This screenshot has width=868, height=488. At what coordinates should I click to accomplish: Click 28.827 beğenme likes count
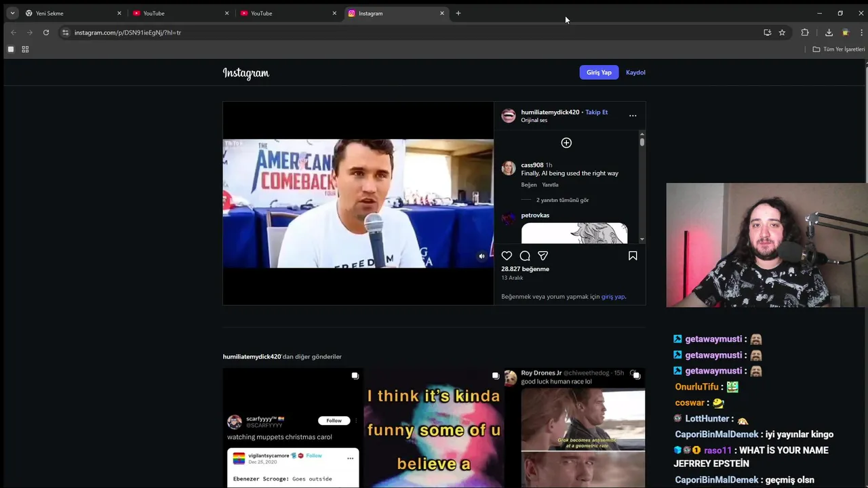tap(525, 269)
